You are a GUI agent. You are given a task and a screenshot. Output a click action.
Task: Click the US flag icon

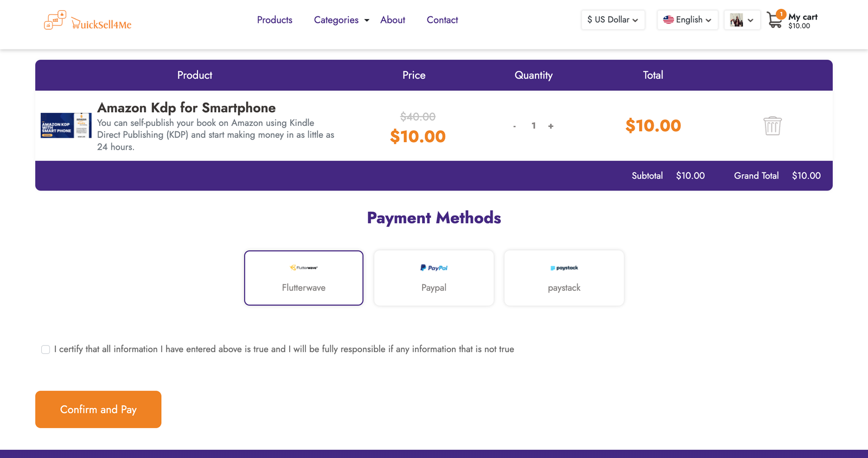[x=668, y=20]
